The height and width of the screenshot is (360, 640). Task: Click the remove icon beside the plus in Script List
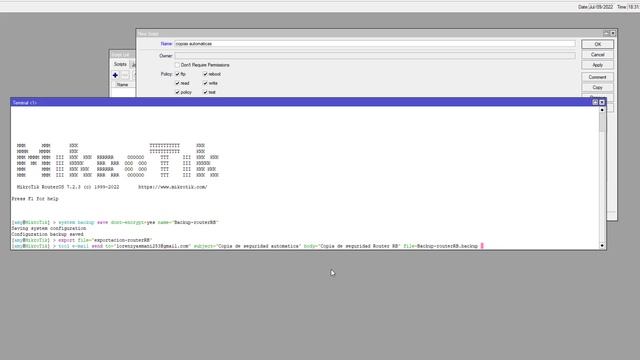125,75
